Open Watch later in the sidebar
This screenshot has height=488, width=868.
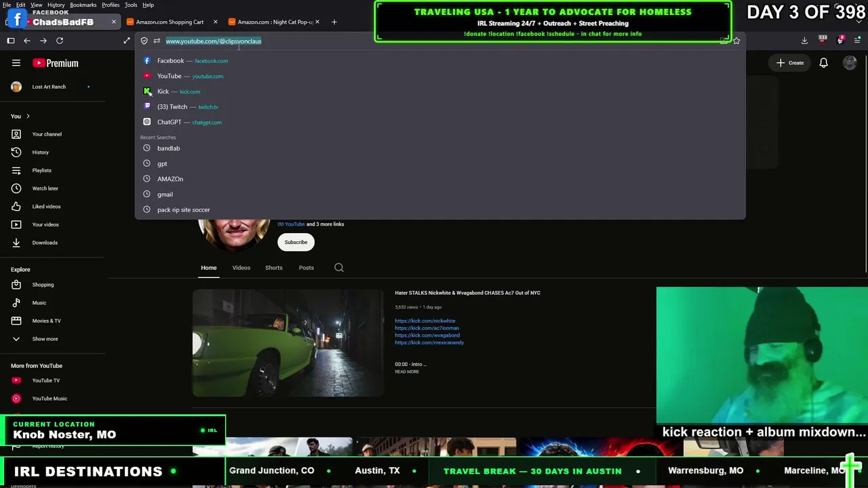(45, 188)
